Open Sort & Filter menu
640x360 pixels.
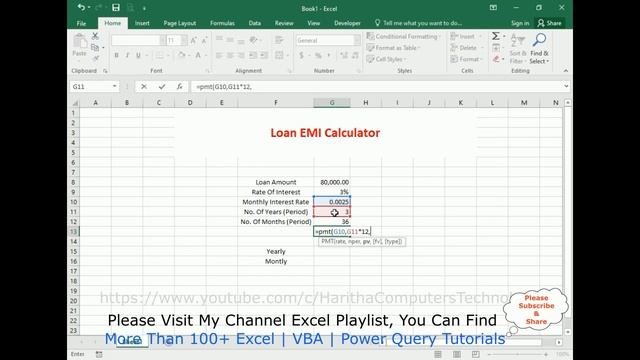[x=518, y=49]
